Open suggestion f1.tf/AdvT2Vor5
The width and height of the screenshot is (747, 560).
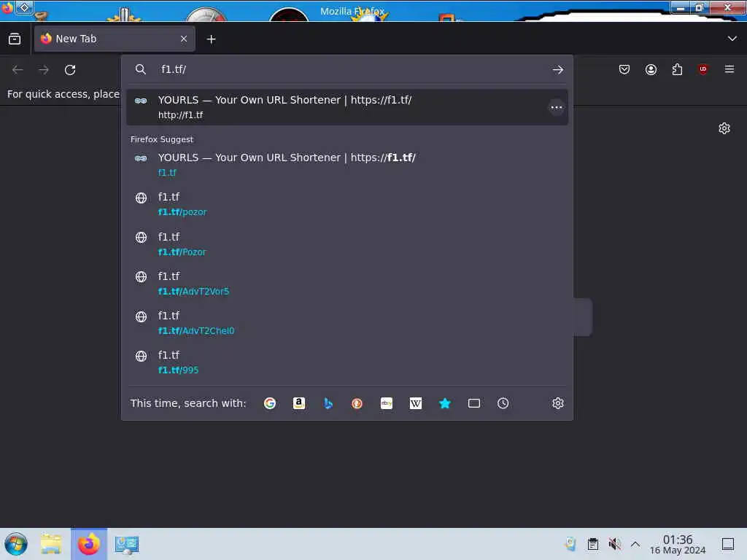pos(347,284)
